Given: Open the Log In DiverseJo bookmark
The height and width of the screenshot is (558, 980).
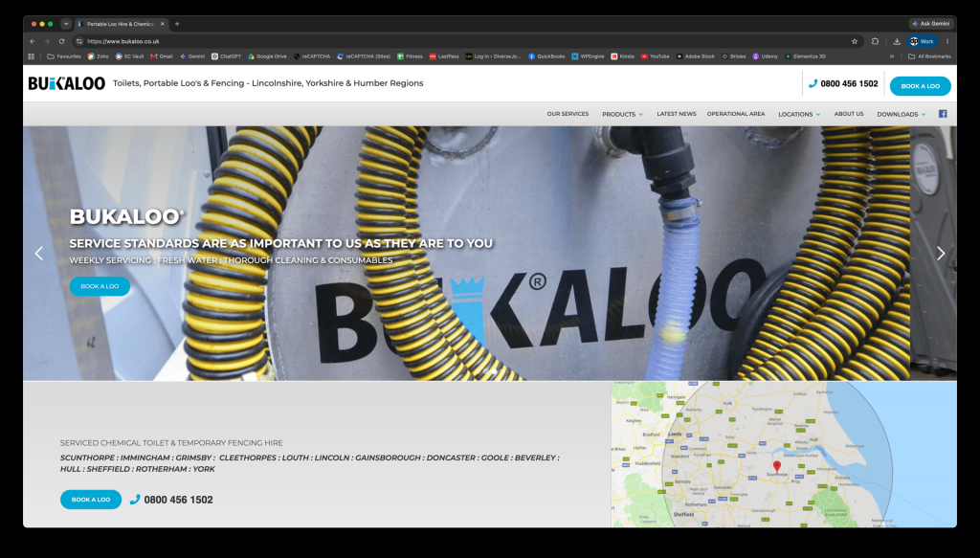Looking at the screenshot, I should click(493, 56).
